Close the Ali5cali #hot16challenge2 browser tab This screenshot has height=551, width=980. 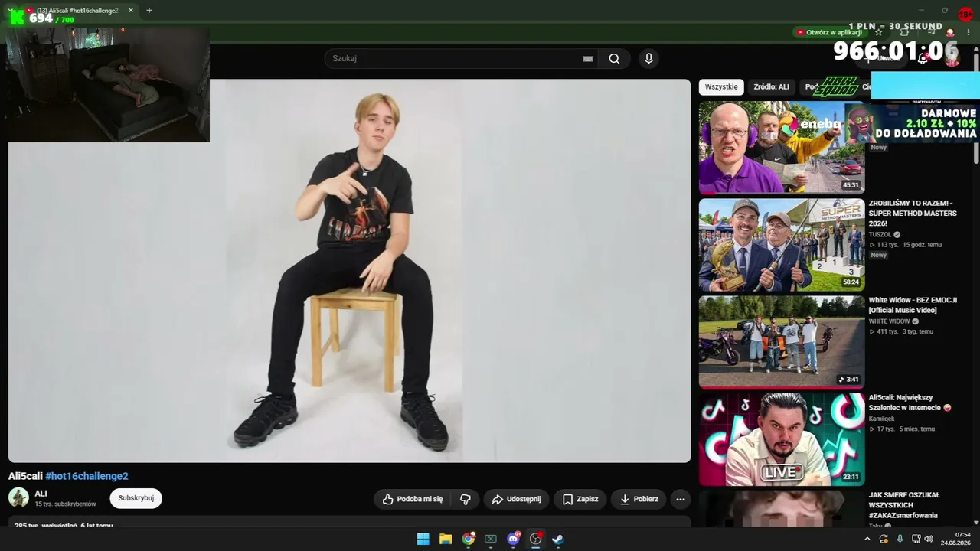click(x=131, y=11)
